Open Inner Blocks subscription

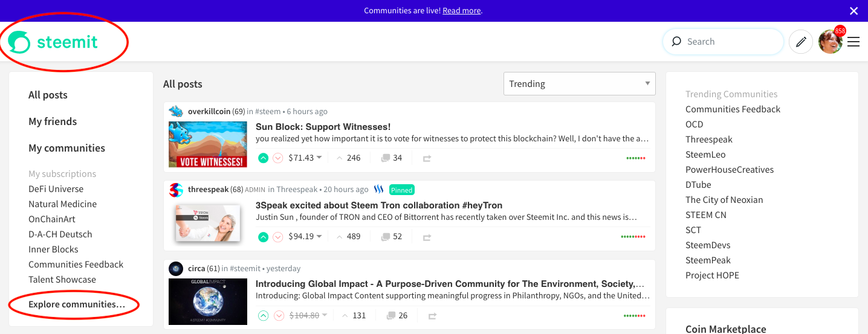tap(53, 249)
